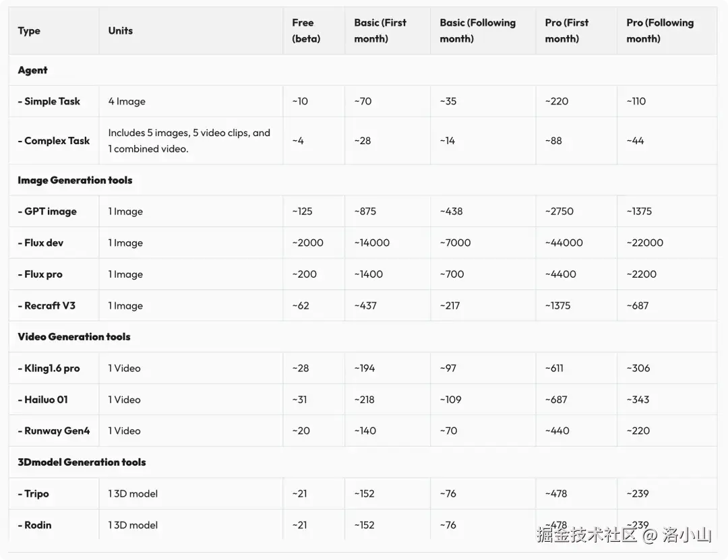728x560 pixels.
Task: Click the Rodin row label
Action: pos(35,526)
